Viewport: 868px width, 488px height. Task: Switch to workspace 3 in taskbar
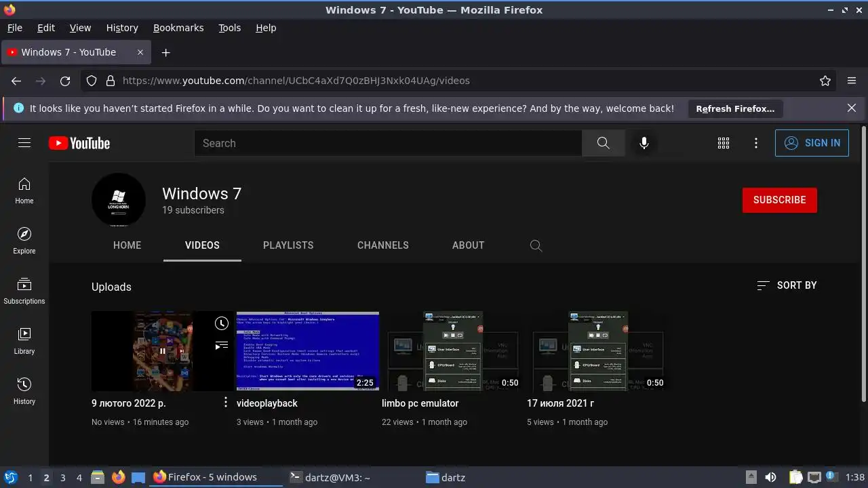pos(62,478)
